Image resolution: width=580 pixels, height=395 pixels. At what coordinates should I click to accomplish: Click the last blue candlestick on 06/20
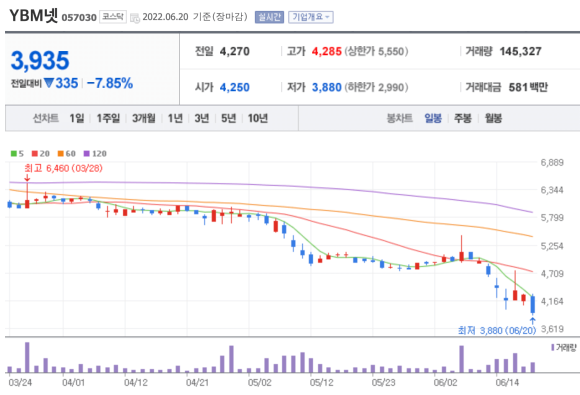click(x=533, y=305)
